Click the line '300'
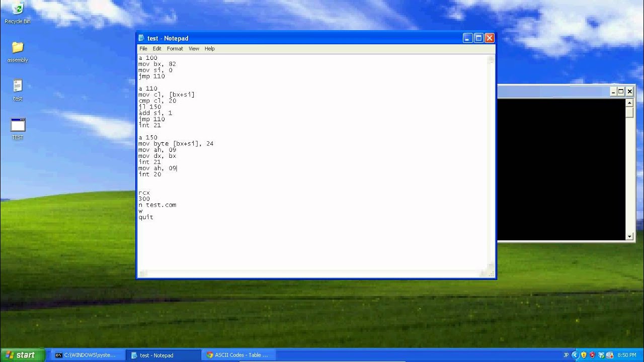 pos(144,199)
